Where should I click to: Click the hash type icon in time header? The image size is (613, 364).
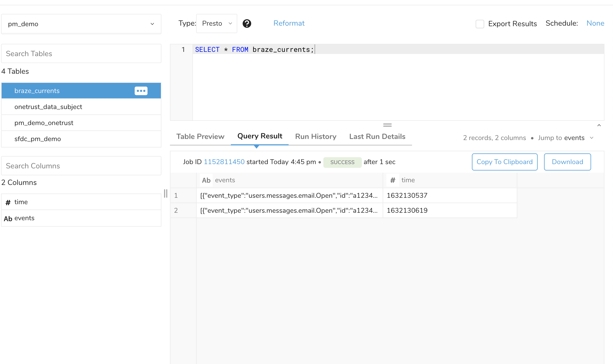(x=393, y=180)
